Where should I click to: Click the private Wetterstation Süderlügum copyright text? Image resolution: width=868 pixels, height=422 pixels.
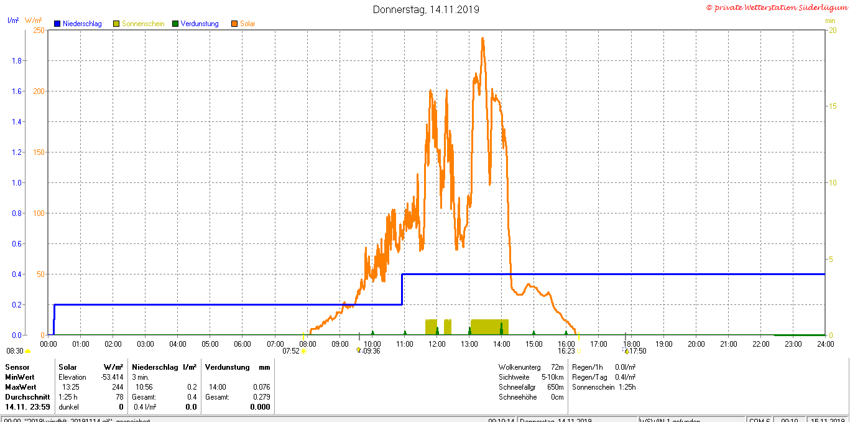coord(777,7)
